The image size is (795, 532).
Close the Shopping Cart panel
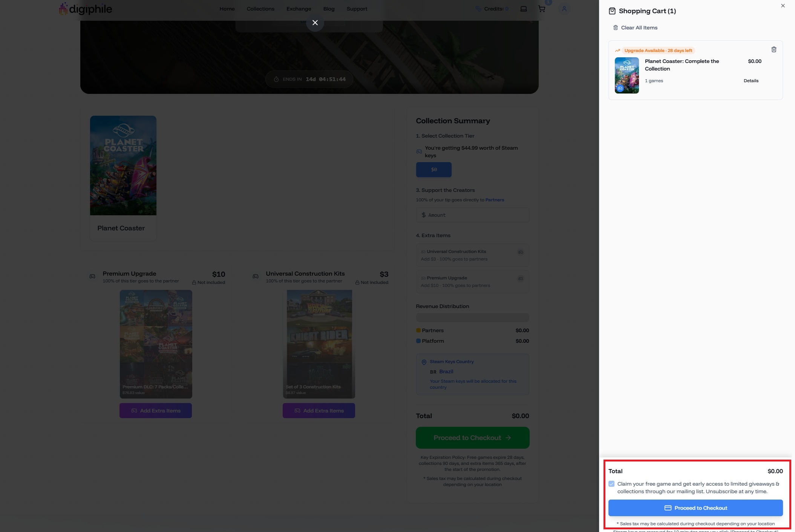783,6
